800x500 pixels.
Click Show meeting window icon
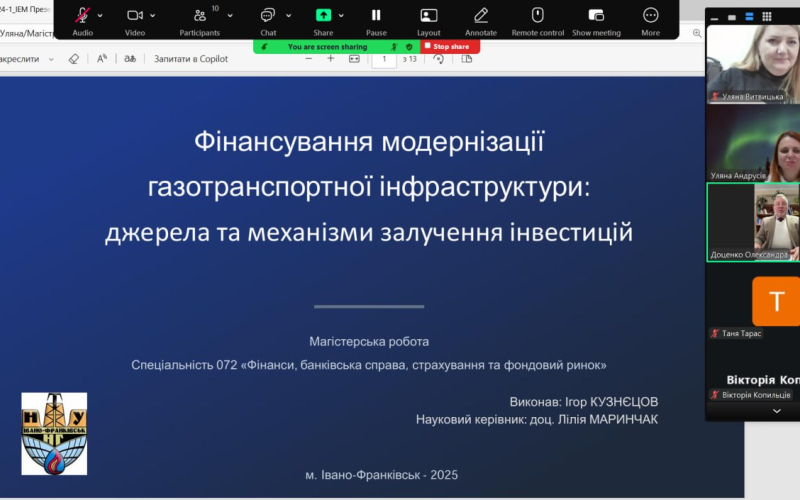click(x=596, y=16)
